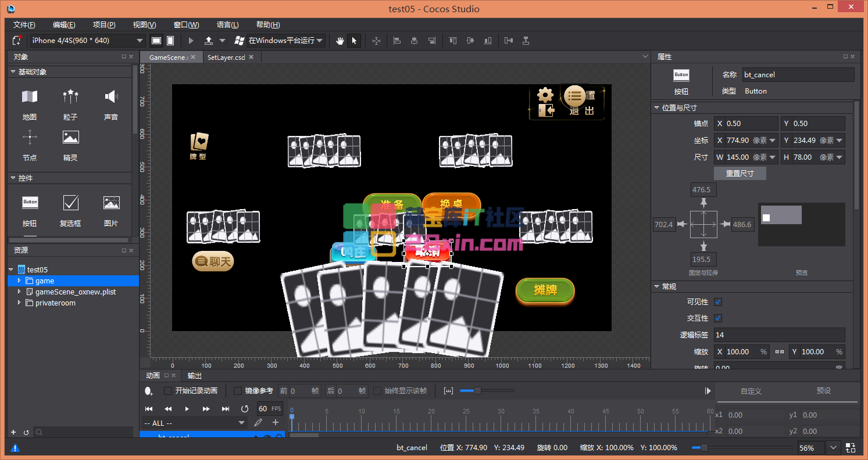The height and width of the screenshot is (460, 868).
Task: Select the 精灵 sprite object
Action: pos(70,145)
